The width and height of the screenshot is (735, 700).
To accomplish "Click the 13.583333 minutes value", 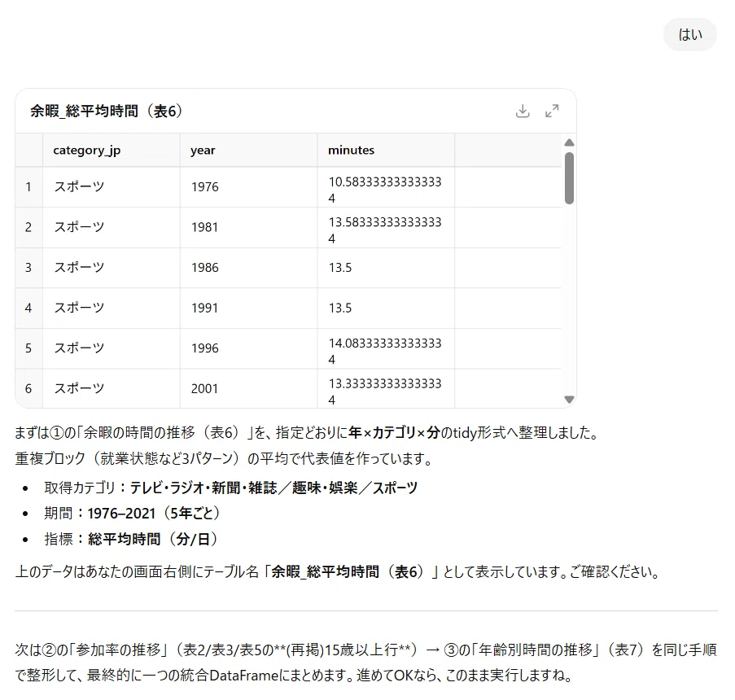I will click(x=385, y=230).
